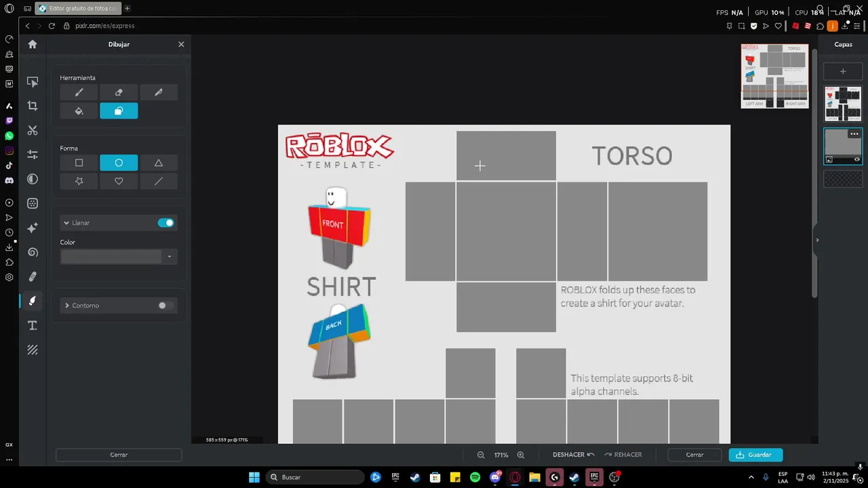Pick the line shape under Forma
The height and width of the screenshot is (488, 868).
click(159, 182)
